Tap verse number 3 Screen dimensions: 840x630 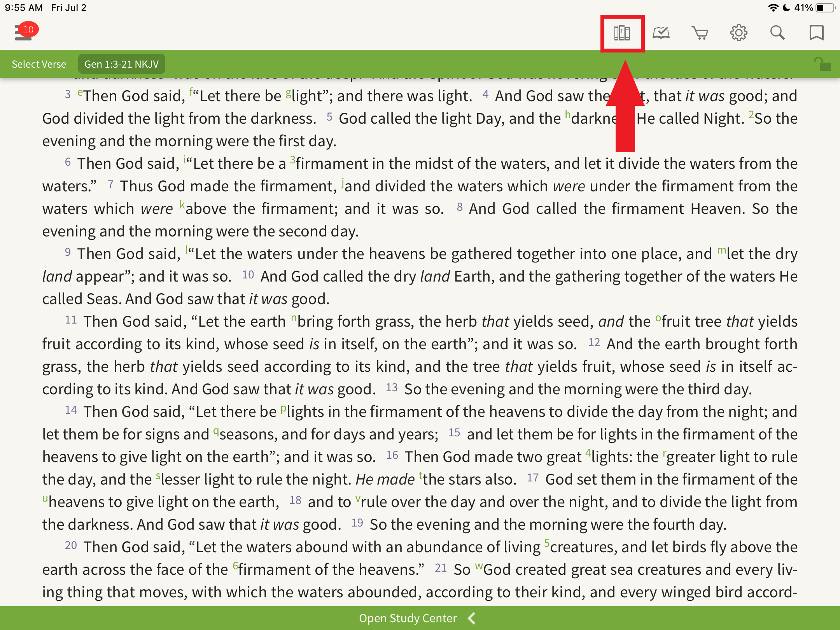coord(68,94)
